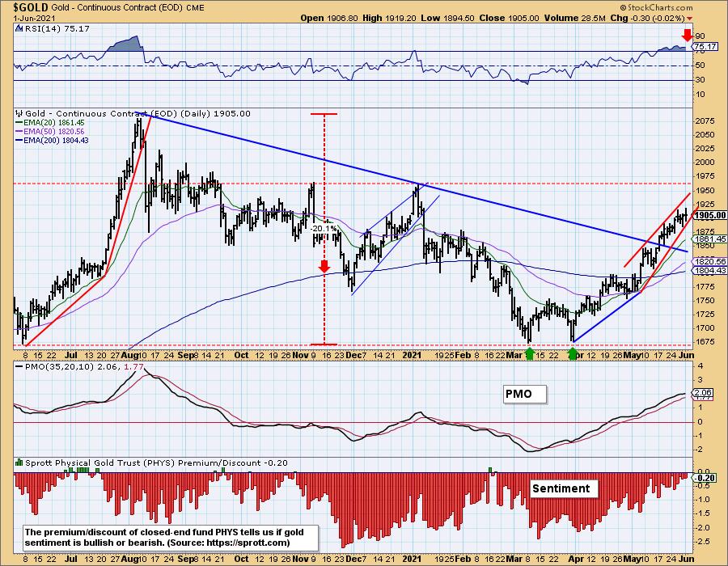This screenshot has width=728, height=566.
Task: Click the Volume 28.5M value
Action: [x=574, y=18]
